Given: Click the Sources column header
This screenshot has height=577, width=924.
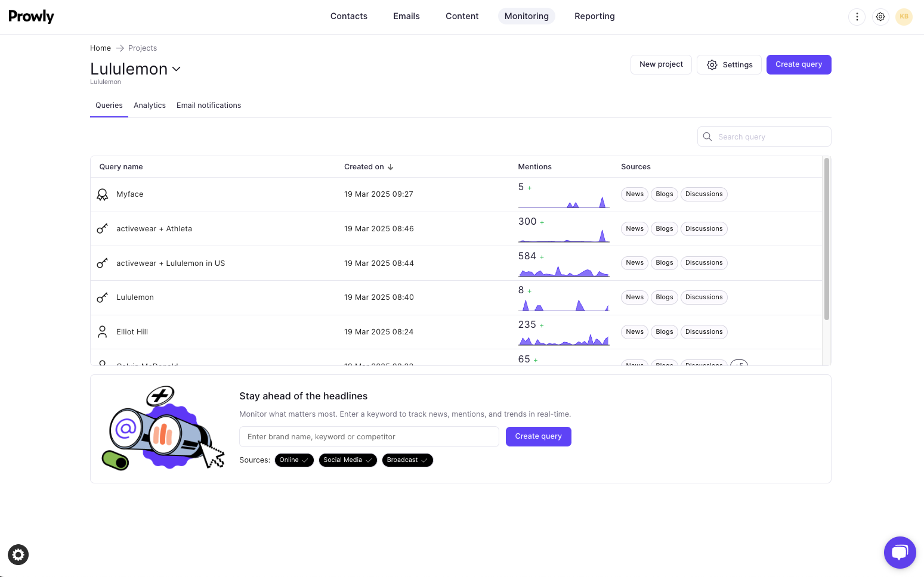Looking at the screenshot, I should pyautogui.click(x=636, y=167).
